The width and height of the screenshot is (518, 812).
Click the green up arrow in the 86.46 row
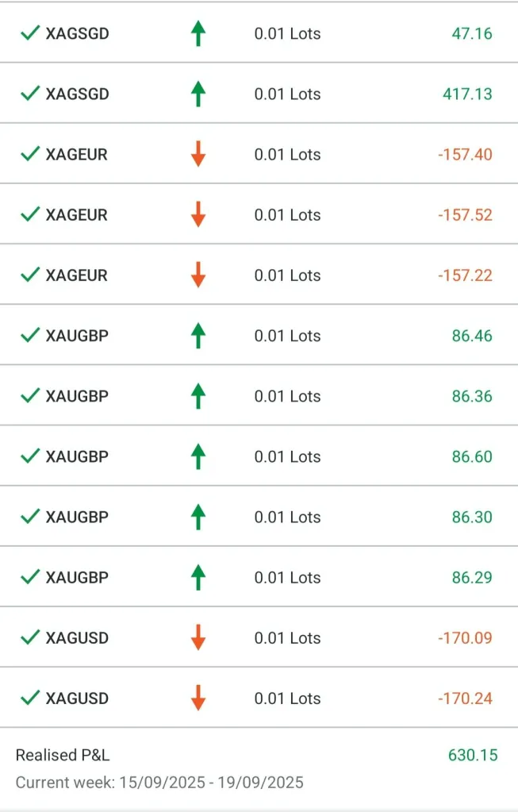pyautogui.click(x=198, y=336)
